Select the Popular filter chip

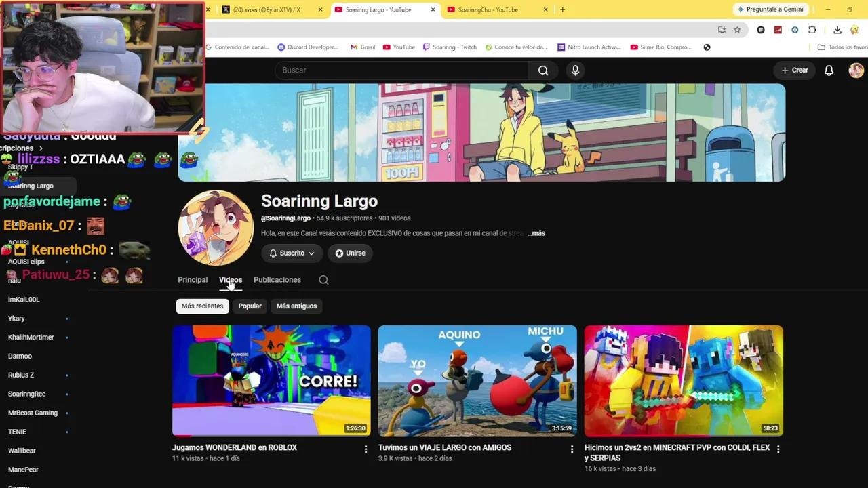(x=250, y=306)
